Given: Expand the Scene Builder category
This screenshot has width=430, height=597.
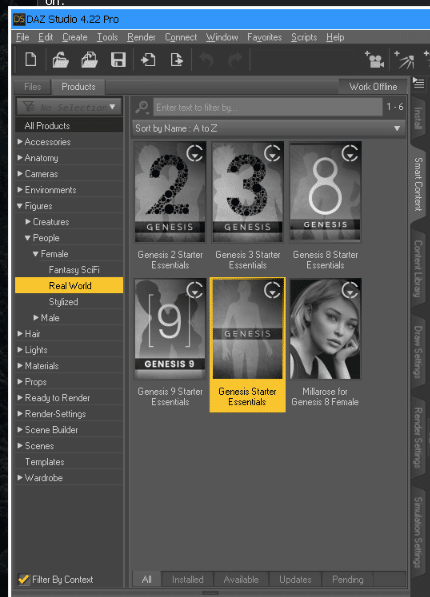Looking at the screenshot, I should [x=20, y=429].
